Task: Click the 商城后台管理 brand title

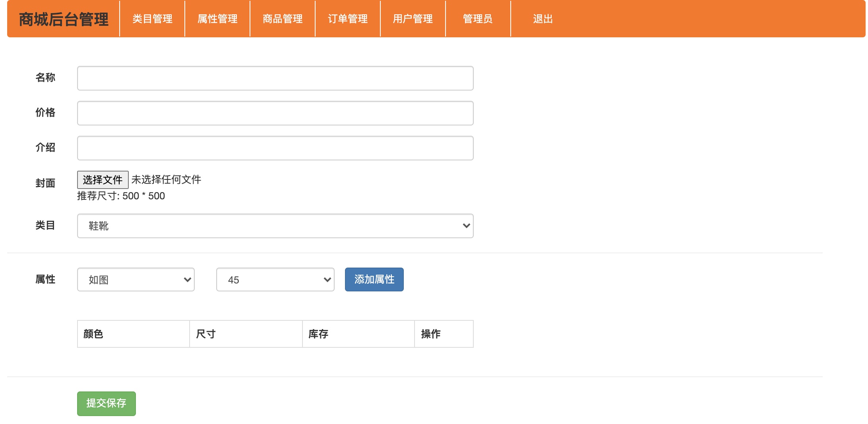Action: pos(64,19)
